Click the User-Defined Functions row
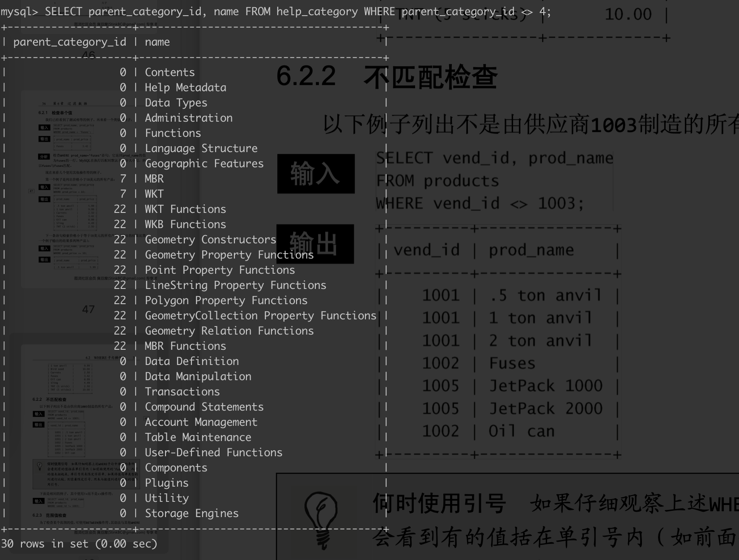739x560 pixels. (195, 453)
